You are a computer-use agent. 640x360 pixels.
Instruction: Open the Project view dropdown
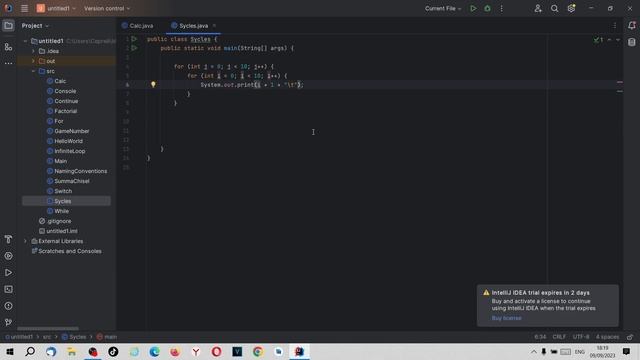point(35,26)
